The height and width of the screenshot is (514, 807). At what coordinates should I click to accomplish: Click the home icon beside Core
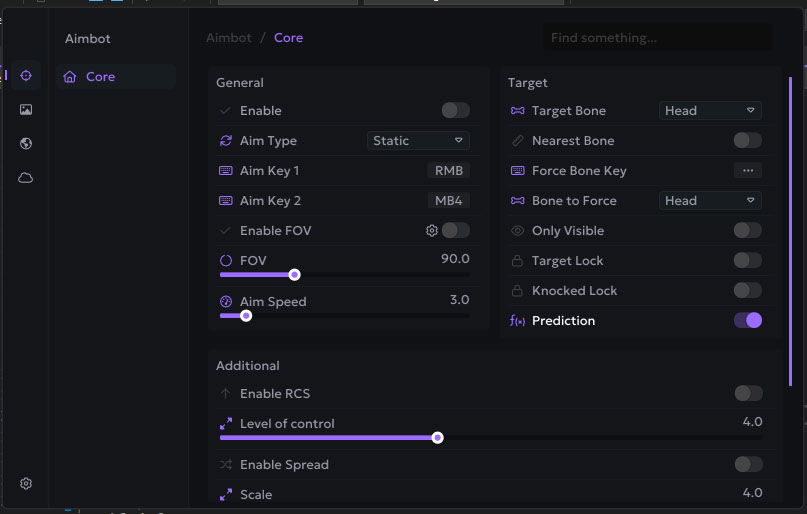pos(70,77)
